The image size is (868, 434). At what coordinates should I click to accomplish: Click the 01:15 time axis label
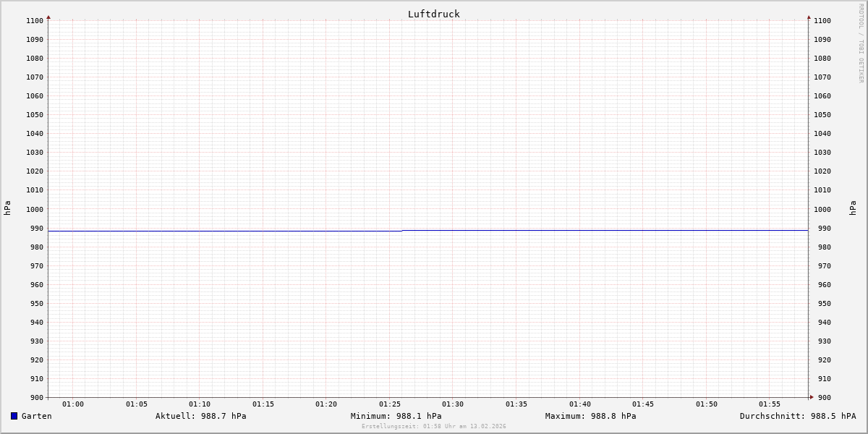click(x=263, y=404)
